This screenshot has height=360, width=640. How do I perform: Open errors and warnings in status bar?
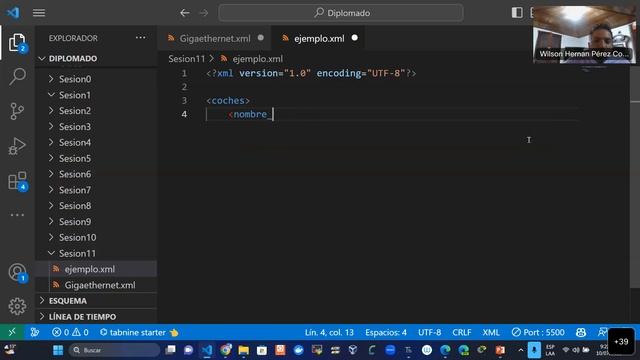(70, 332)
